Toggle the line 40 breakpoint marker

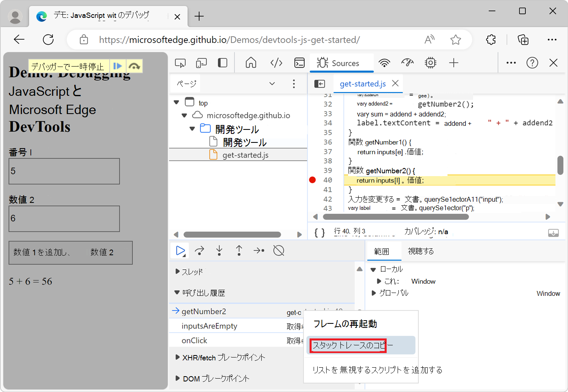[x=312, y=180]
